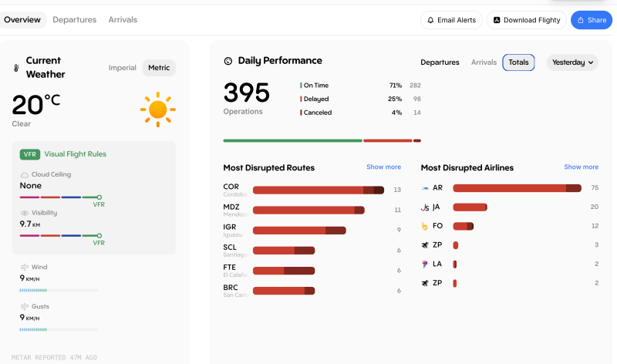Toggle Daily Performance to Totals

coord(518,62)
